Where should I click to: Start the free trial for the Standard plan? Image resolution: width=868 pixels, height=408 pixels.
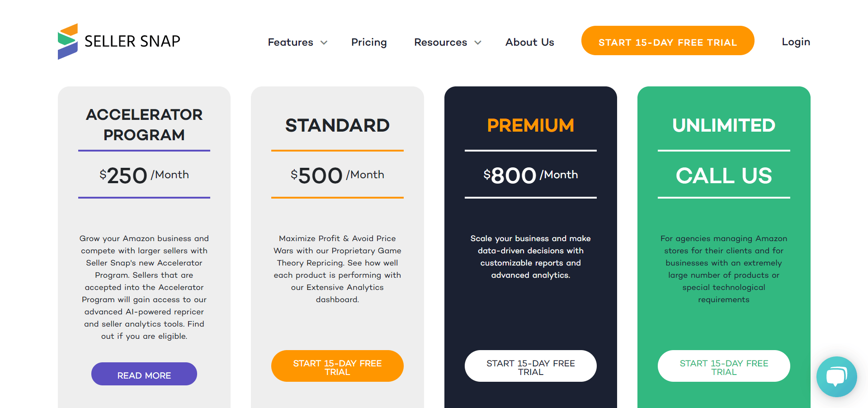(337, 366)
